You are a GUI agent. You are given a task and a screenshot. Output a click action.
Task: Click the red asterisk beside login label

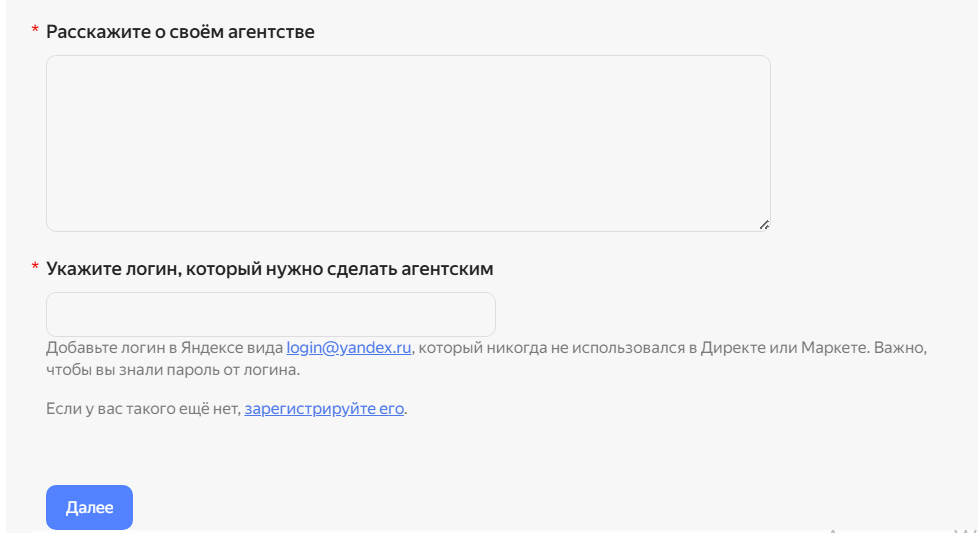(35, 266)
